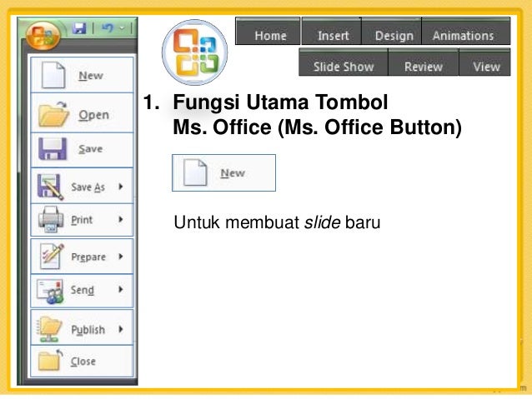
Task: Click the checklist pencil Prepare icon
Action: pos(52,257)
